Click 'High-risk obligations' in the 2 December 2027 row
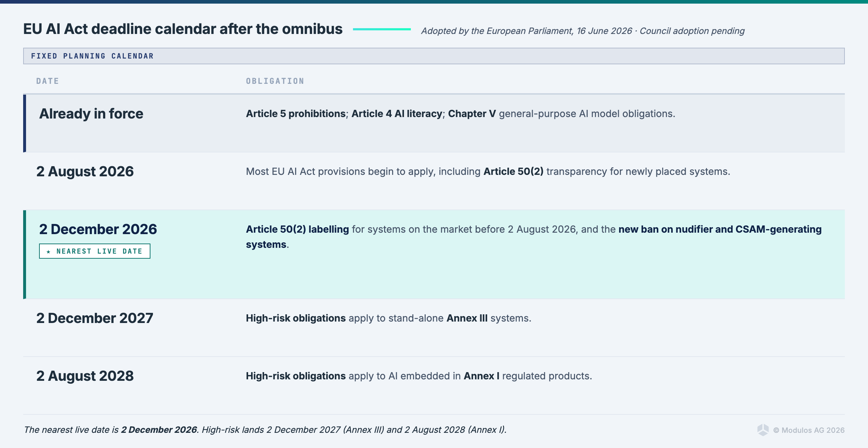Image resolution: width=868 pixels, height=448 pixels. coord(296,318)
